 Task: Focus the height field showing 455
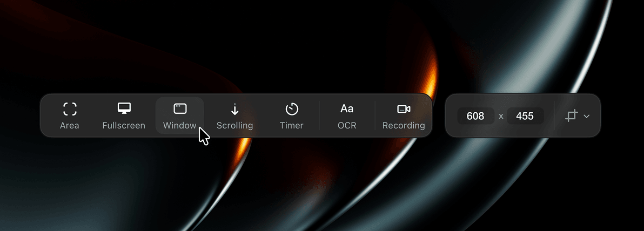tap(525, 116)
